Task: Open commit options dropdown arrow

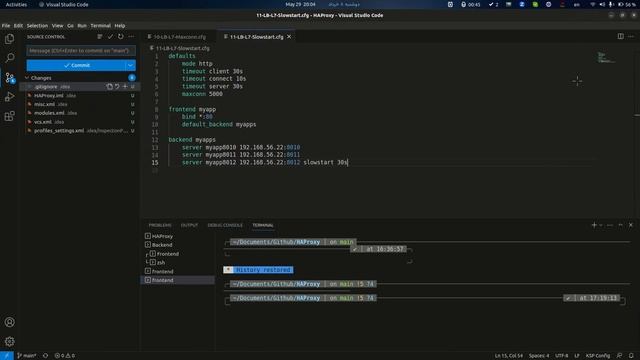Action: pos(130,65)
